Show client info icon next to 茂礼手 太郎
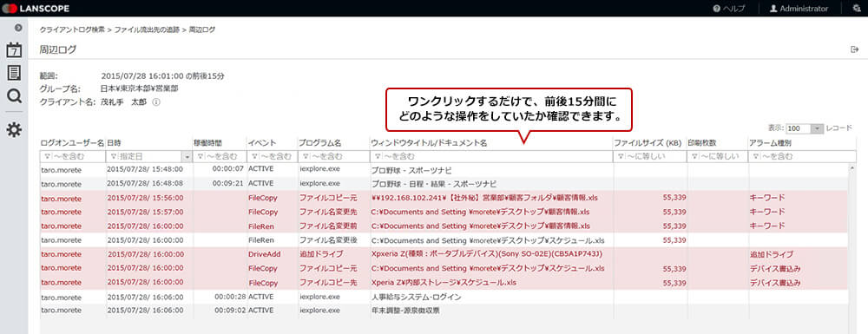This screenshot has width=868, height=334. click(x=156, y=102)
